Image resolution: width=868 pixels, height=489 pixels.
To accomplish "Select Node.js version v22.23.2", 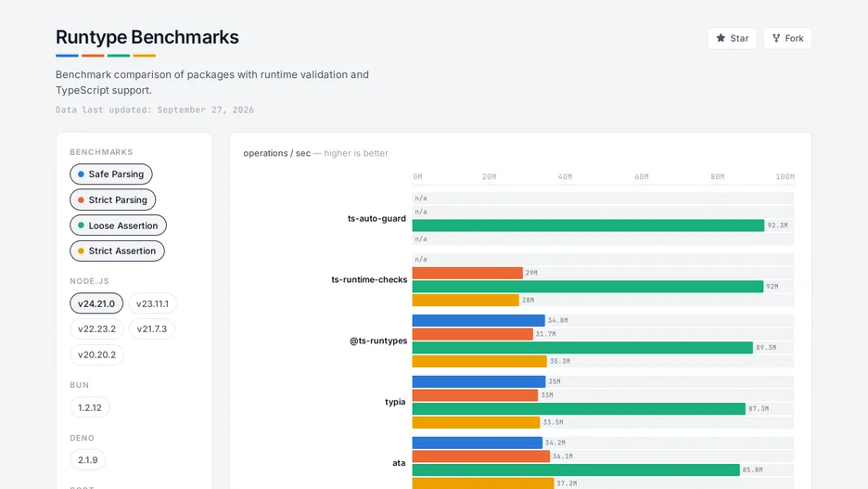I will pos(96,329).
